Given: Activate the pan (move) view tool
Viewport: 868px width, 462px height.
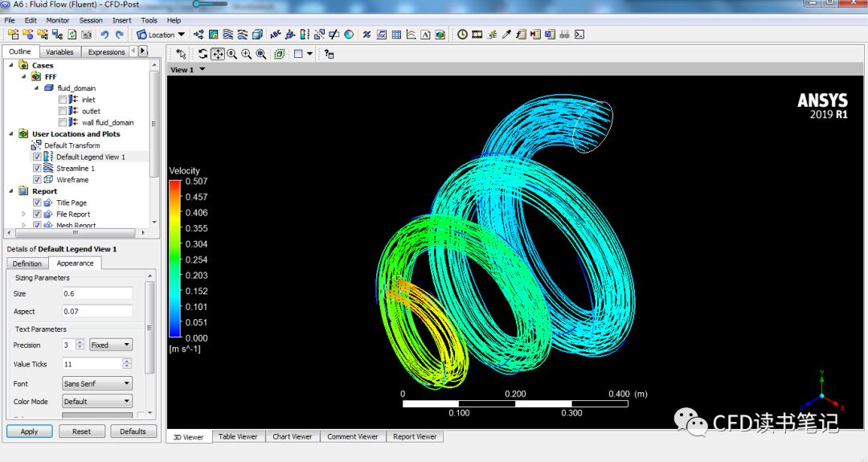Looking at the screenshot, I should pyautogui.click(x=218, y=54).
